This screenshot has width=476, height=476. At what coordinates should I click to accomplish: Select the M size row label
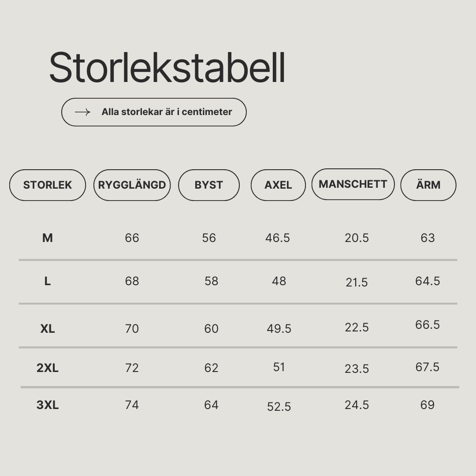(48, 238)
